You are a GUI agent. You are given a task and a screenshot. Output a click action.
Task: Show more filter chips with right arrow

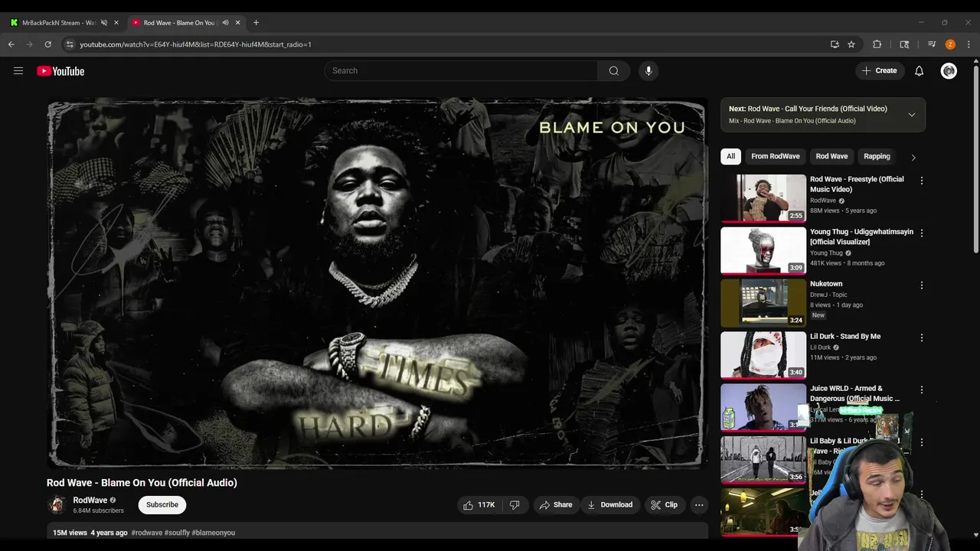913,157
